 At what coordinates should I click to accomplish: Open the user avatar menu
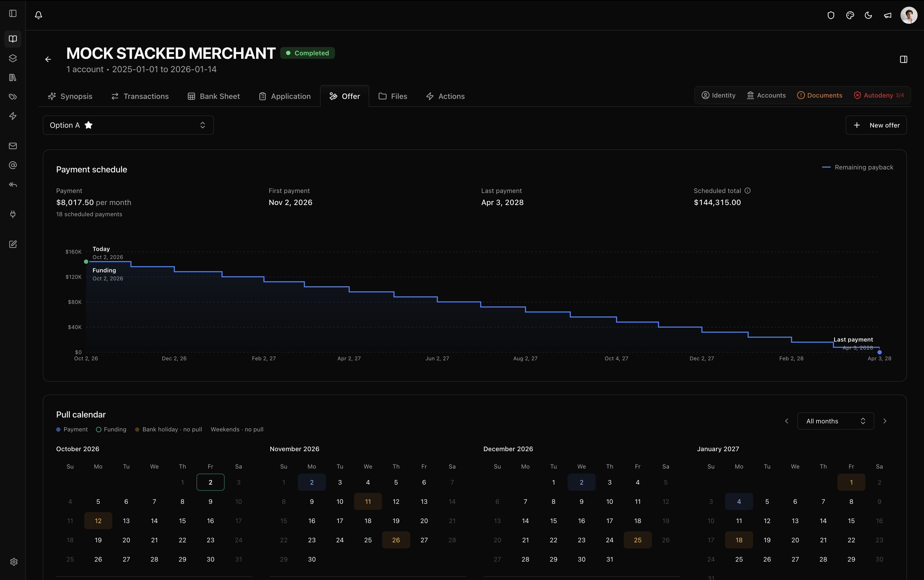pos(909,15)
